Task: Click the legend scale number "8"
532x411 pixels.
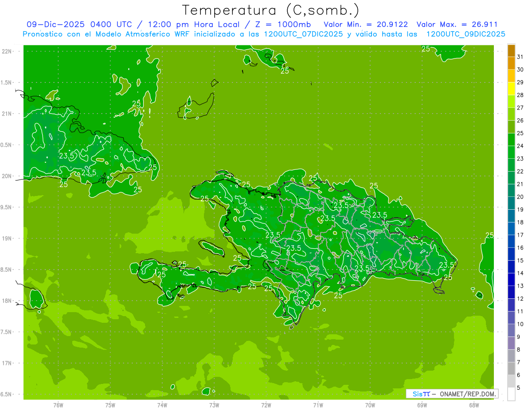Action: point(519,349)
